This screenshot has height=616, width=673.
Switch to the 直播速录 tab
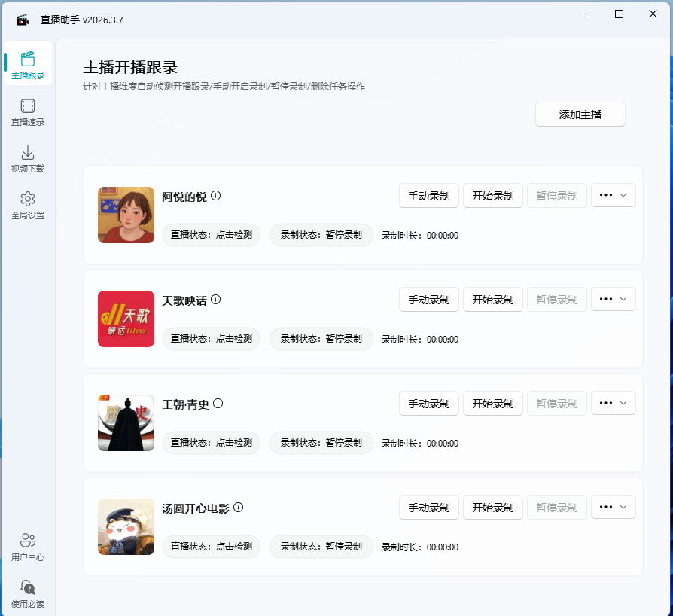click(28, 111)
